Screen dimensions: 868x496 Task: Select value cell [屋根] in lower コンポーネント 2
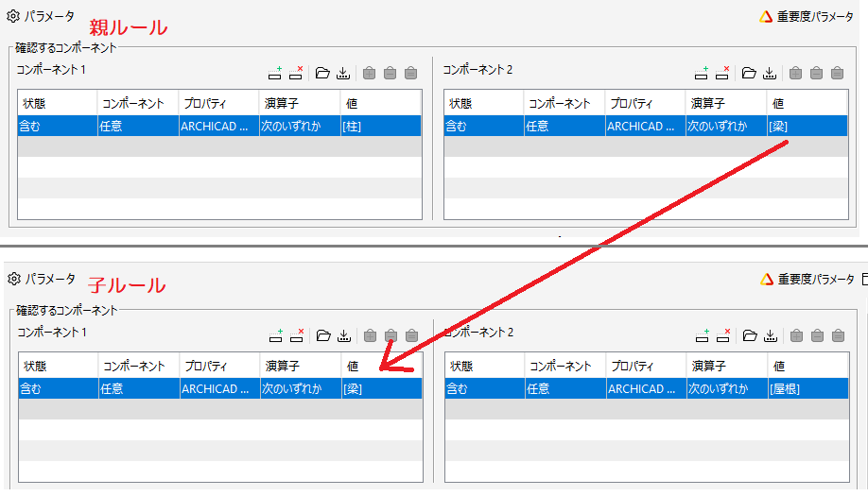pyautogui.click(x=808, y=388)
